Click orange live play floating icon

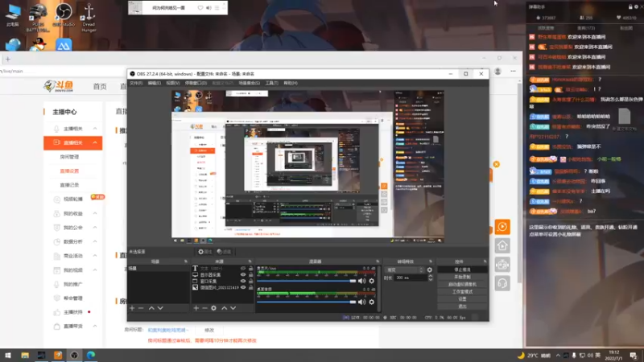(x=502, y=227)
